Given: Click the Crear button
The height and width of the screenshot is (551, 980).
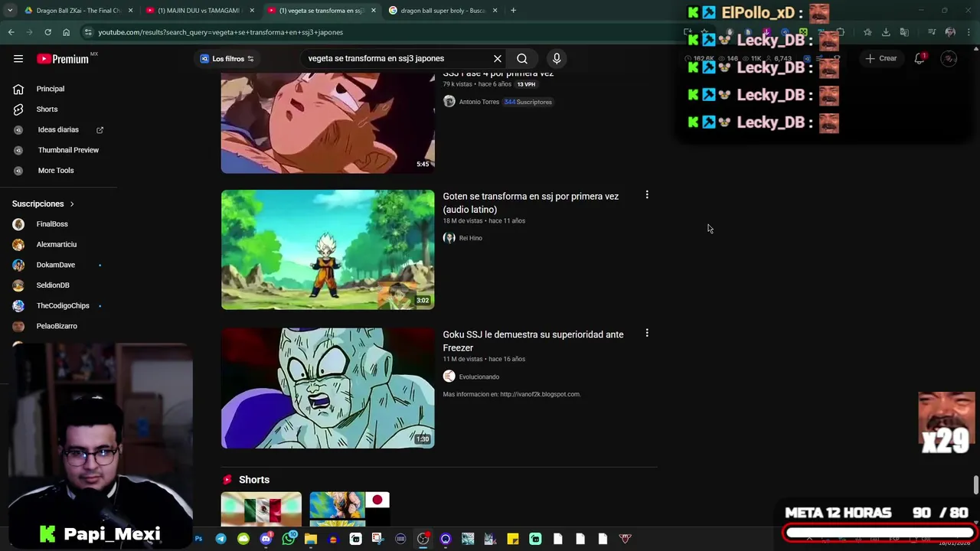Looking at the screenshot, I should click(880, 58).
